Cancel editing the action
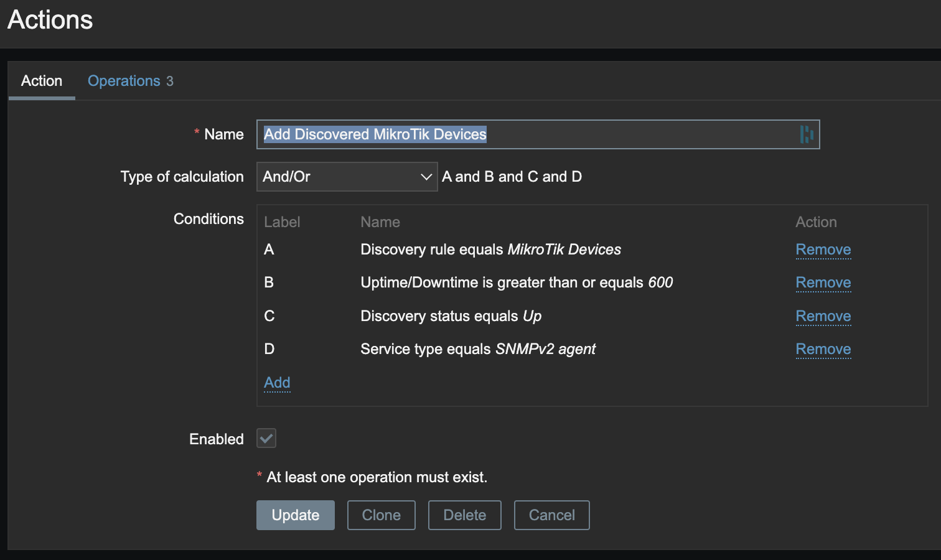 pyautogui.click(x=551, y=515)
